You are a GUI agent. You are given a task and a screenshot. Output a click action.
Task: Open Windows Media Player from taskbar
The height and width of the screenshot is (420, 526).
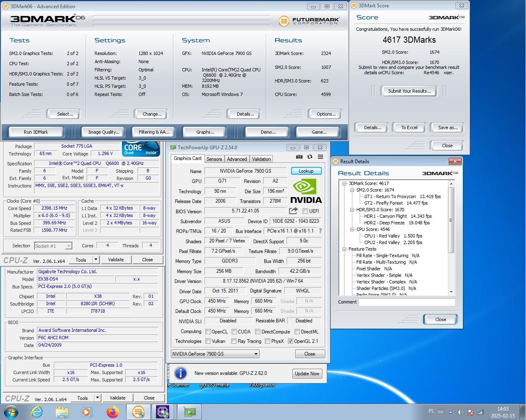pyautogui.click(x=87, y=411)
